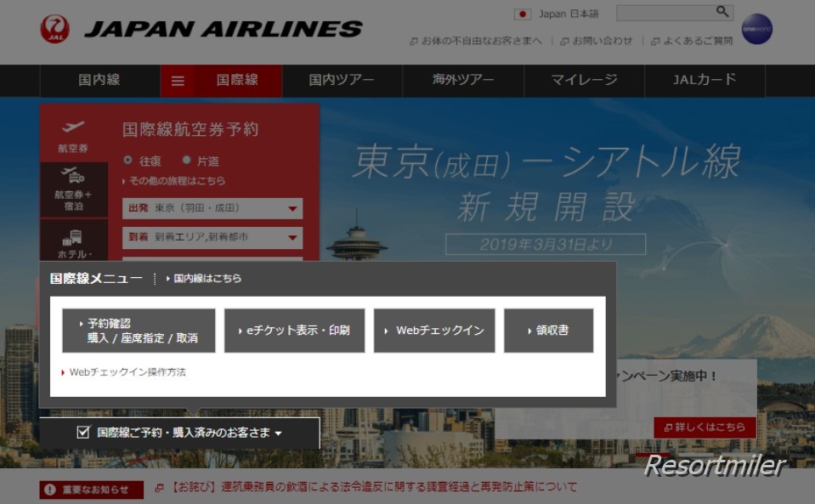815x504 pixels.
Task: Select the 往復 round-trip radio button
Action: [128, 160]
